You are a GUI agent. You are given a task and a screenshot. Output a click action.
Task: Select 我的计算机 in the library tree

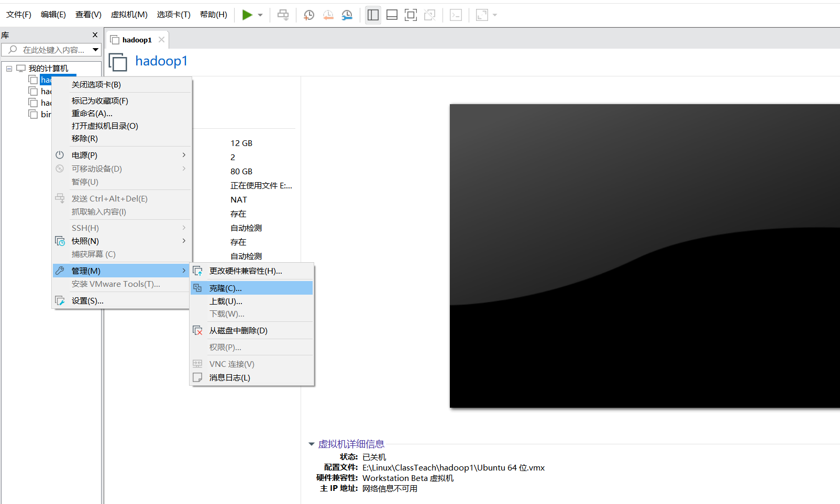[x=48, y=69]
